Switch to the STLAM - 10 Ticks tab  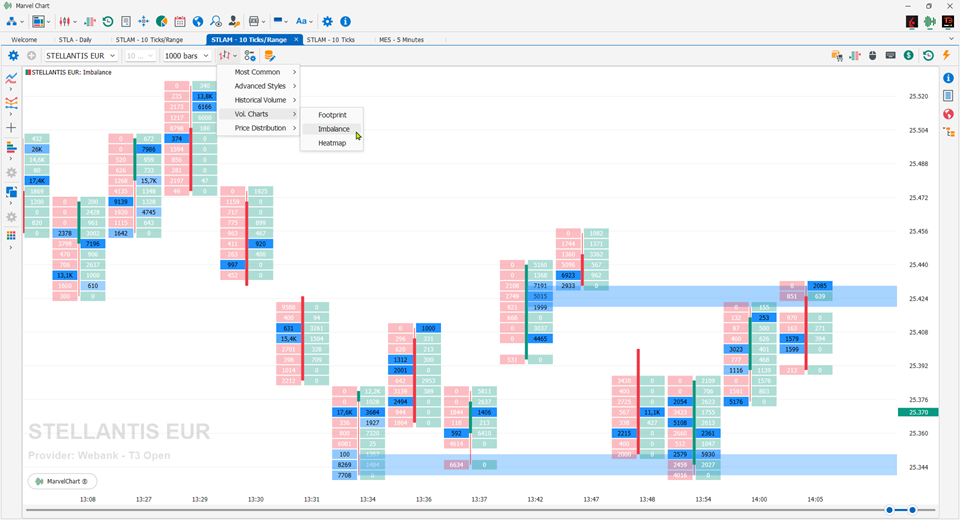coord(331,39)
